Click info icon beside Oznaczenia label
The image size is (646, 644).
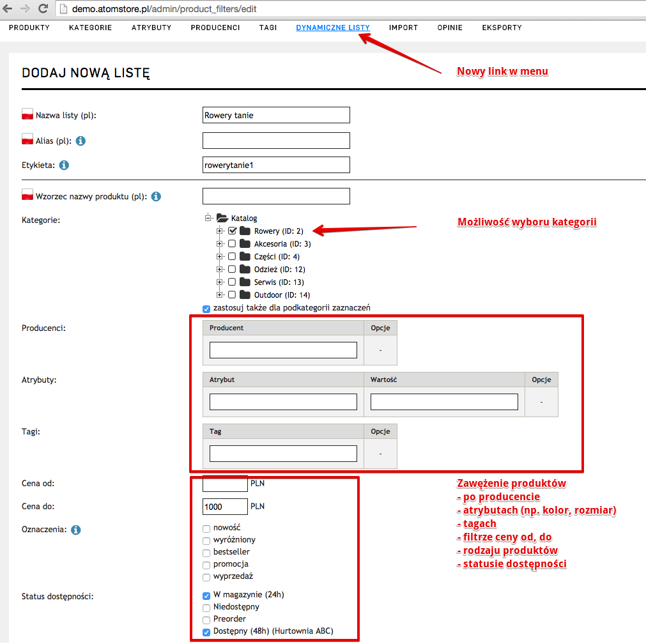click(76, 530)
